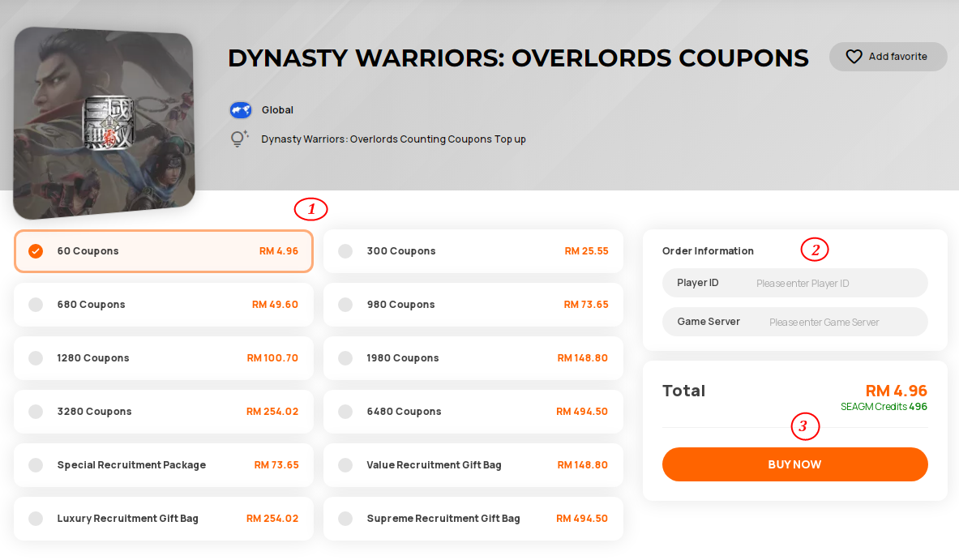The image size is (959, 560).
Task: Choose the Value Recruitment Gift Bag
Action: (473, 465)
